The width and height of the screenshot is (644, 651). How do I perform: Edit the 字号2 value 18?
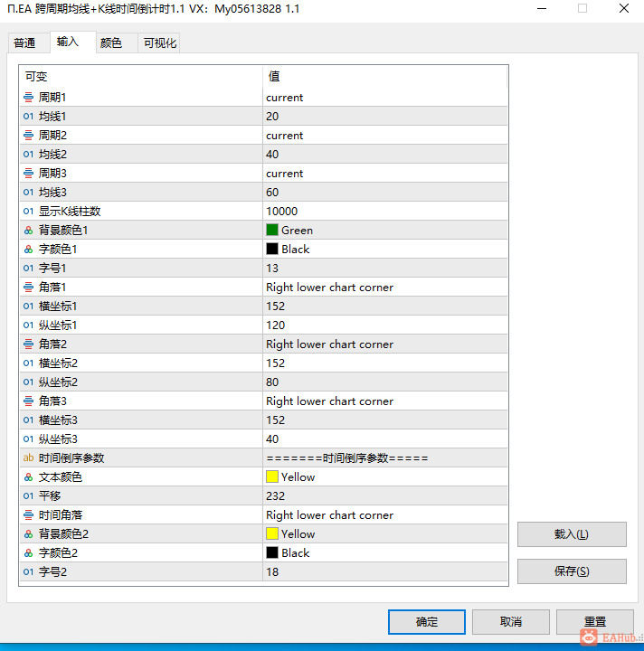coord(385,572)
